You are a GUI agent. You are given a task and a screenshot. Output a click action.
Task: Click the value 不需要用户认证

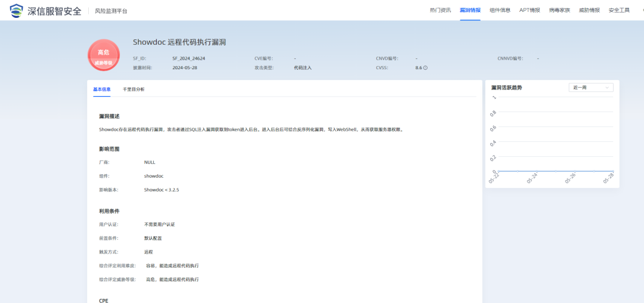(x=159, y=225)
